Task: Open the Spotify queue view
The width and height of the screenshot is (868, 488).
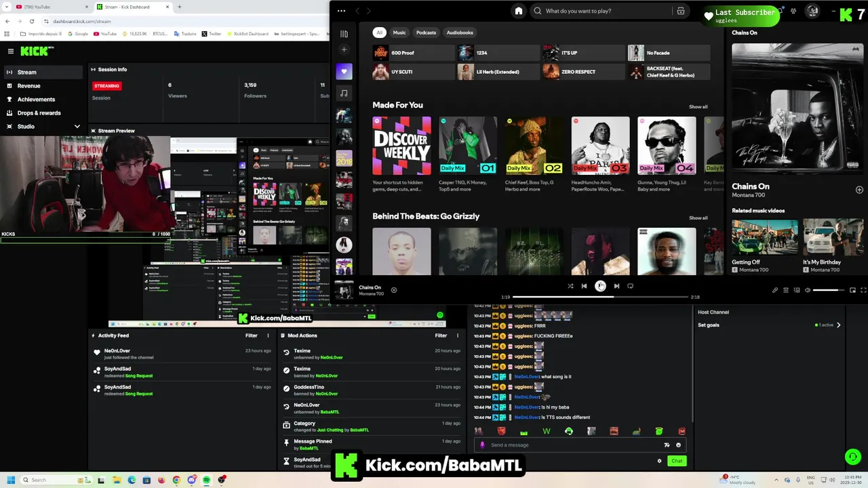Action: pyautogui.click(x=786, y=290)
